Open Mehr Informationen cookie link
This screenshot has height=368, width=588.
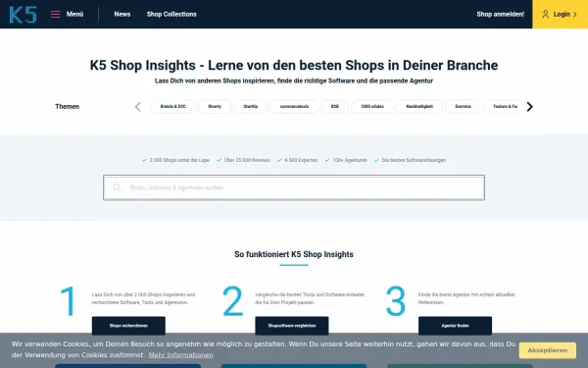pos(180,355)
